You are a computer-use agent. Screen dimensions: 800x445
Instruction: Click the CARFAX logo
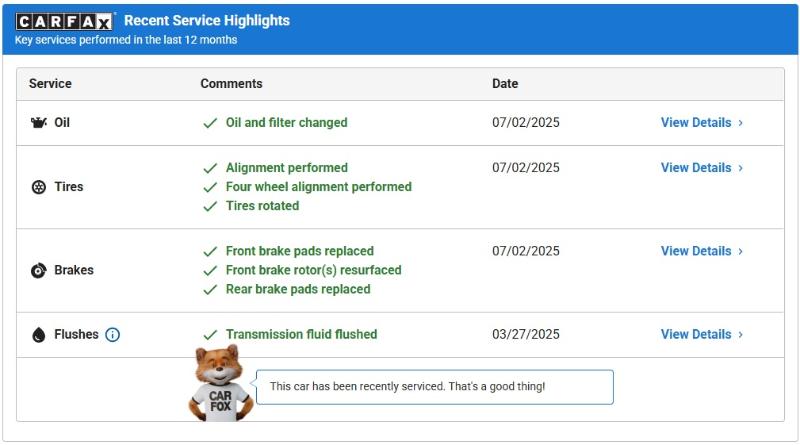(65, 21)
